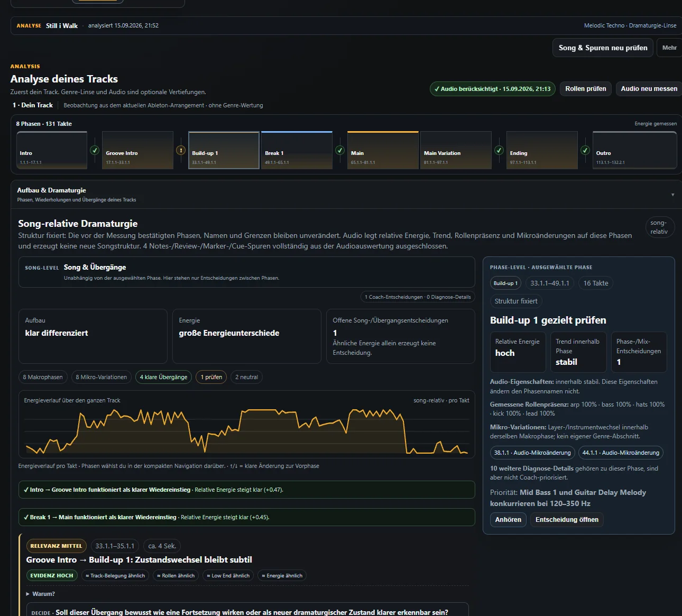
Task: Select the Groove Intro phase card
Action: pos(137,150)
